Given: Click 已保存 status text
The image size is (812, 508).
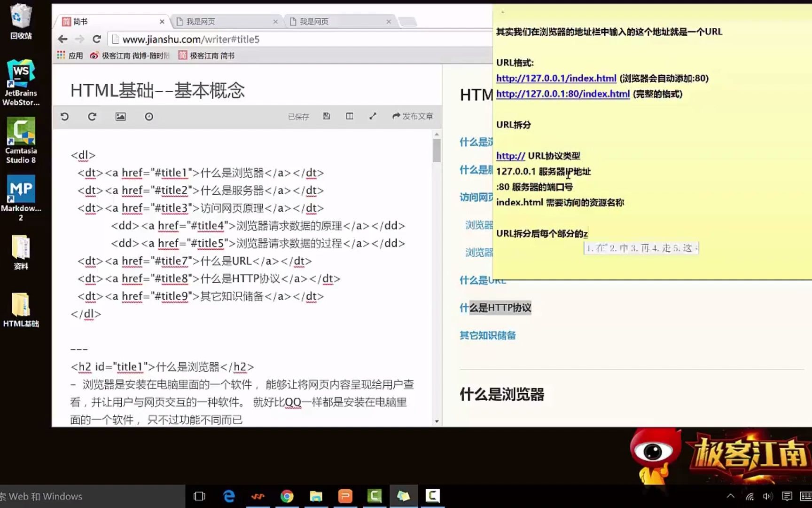Looking at the screenshot, I should [x=298, y=117].
